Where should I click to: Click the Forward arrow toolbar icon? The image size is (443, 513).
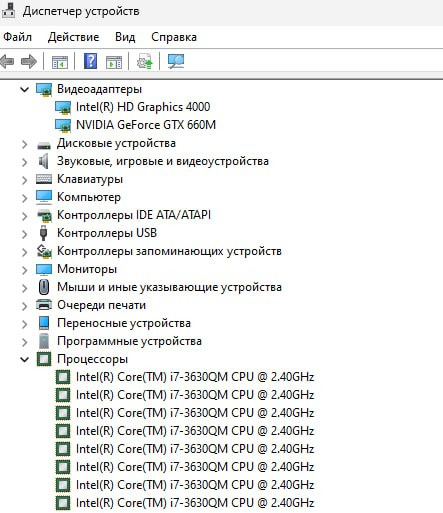tap(29, 62)
